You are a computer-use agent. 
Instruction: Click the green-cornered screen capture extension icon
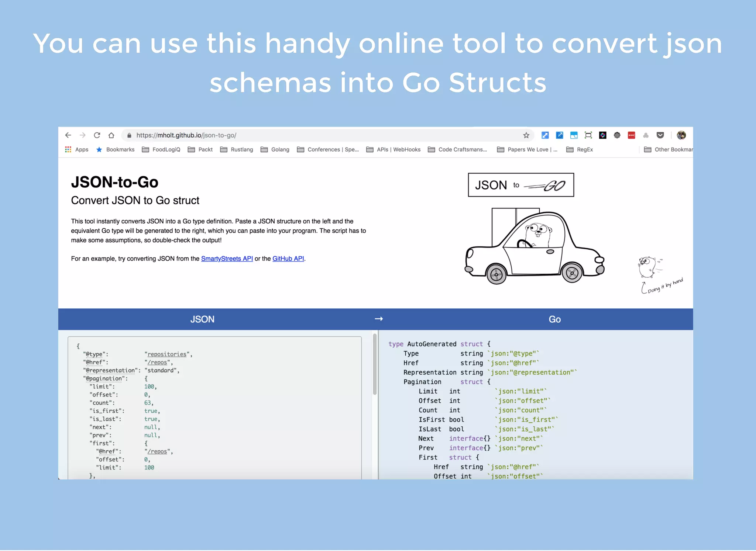pyautogui.click(x=588, y=135)
